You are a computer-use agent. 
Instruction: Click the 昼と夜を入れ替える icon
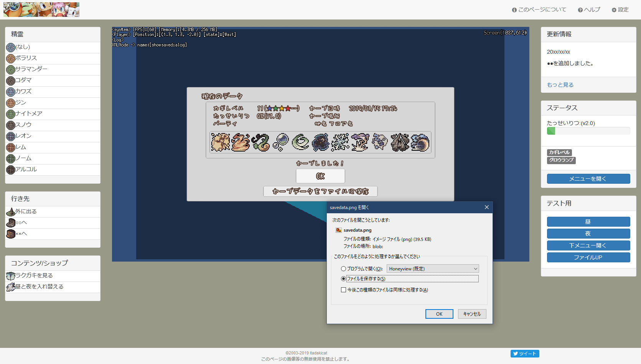[x=11, y=287]
